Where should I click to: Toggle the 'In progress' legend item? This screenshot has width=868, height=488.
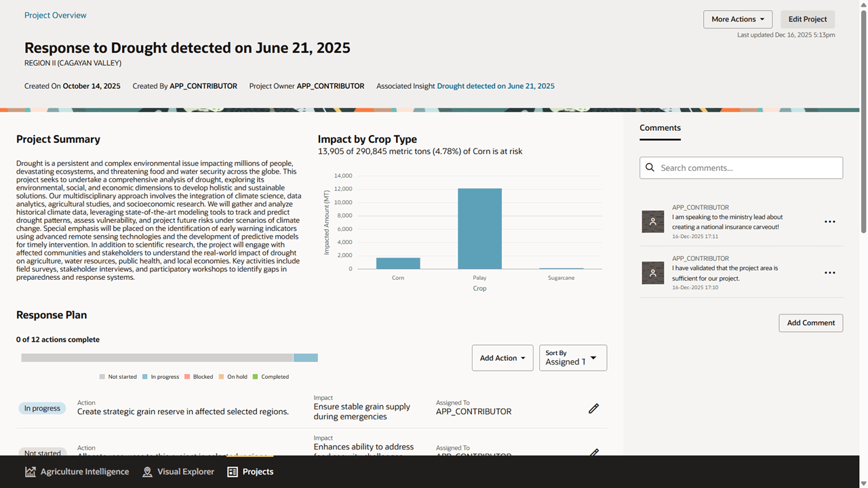(161, 376)
